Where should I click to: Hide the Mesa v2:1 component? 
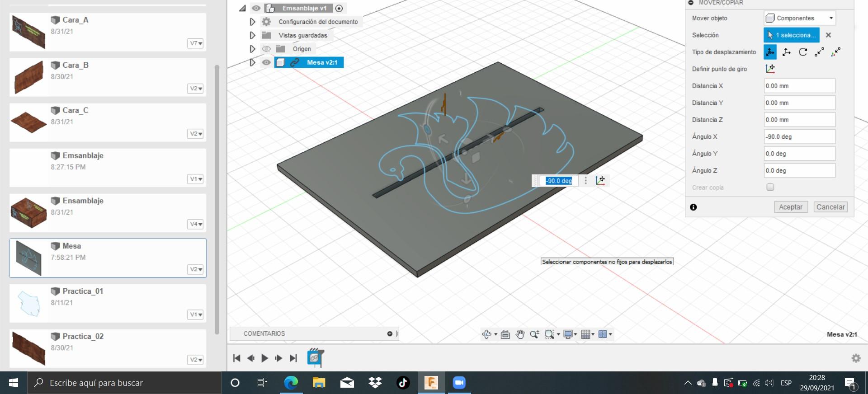tap(266, 62)
